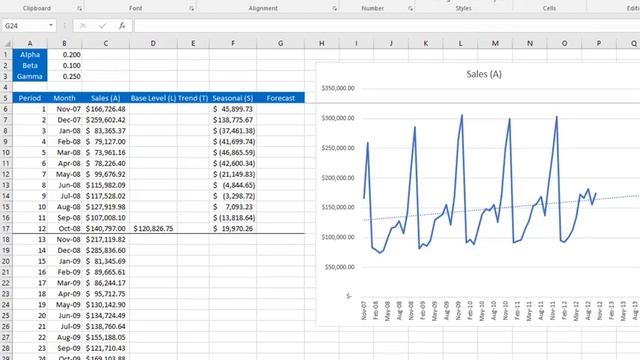Viewport: 640px width, 360px height.
Task: Select sales cell $140,797.00
Action: (x=106, y=229)
